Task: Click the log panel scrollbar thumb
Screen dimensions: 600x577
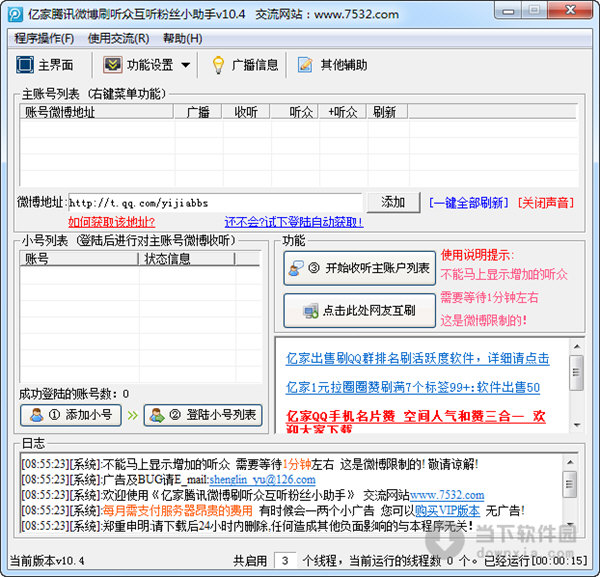Action: click(570, 484)
